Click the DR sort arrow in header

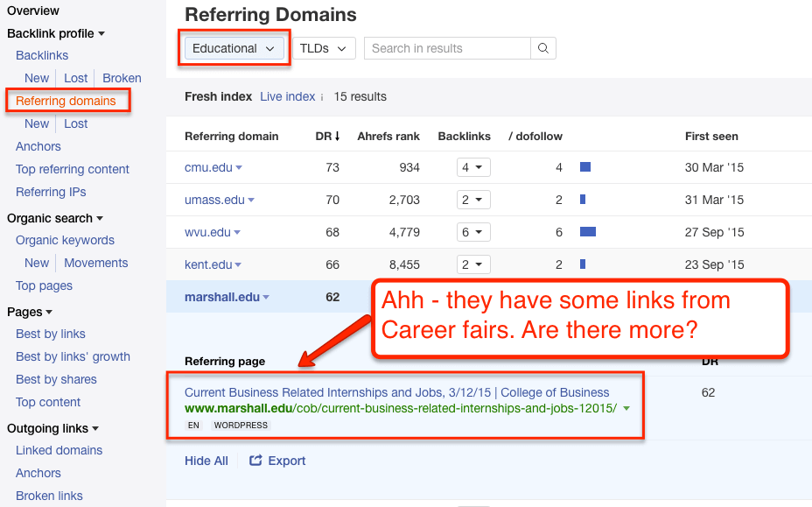coord(338,137)
